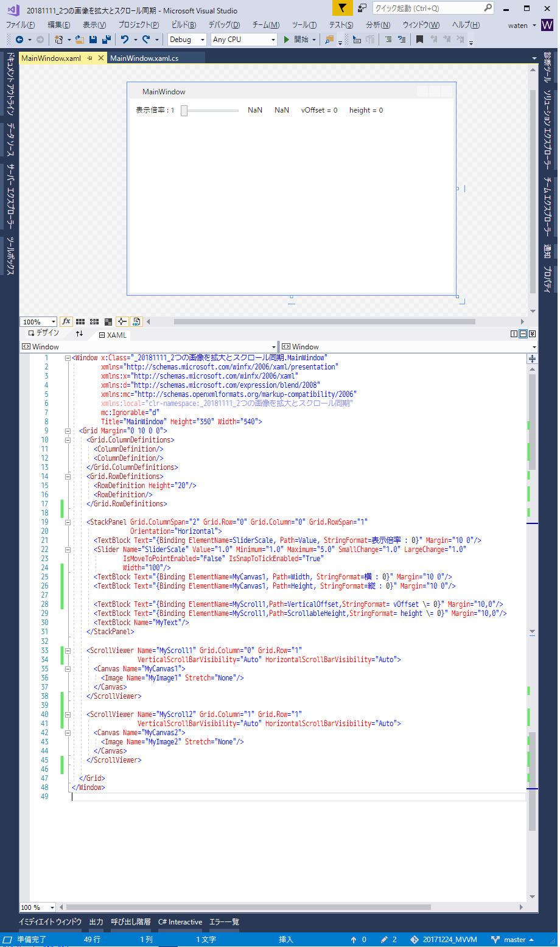Switch to the デザイン view tab
The image size is (560, 947).
[x=43, y=333]
